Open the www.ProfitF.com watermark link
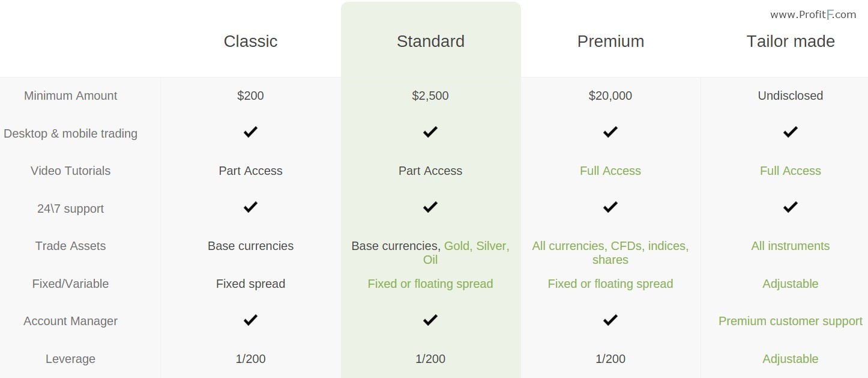The height and width of the screenshot is (378, 868). 813,14
